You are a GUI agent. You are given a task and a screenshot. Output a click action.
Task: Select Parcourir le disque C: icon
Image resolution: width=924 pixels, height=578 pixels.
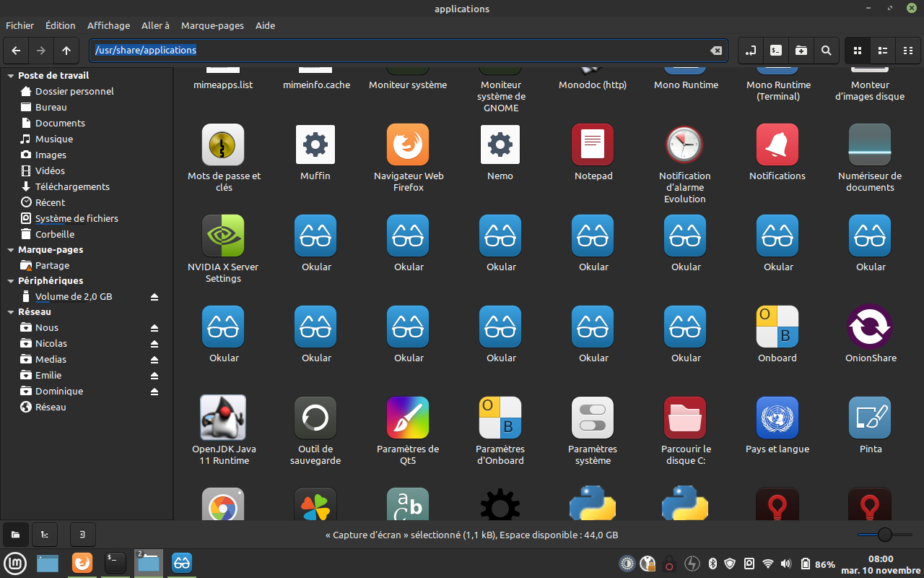[x=685, y=418]
